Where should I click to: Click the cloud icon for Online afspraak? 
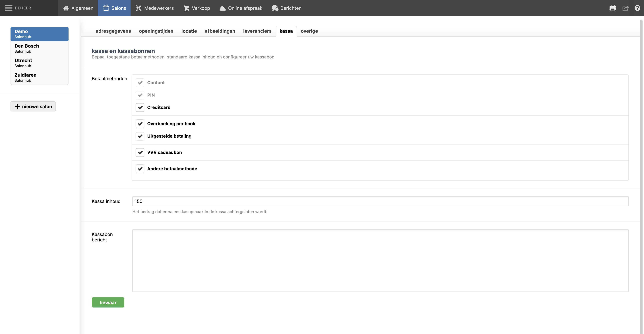tap(222, 8)
